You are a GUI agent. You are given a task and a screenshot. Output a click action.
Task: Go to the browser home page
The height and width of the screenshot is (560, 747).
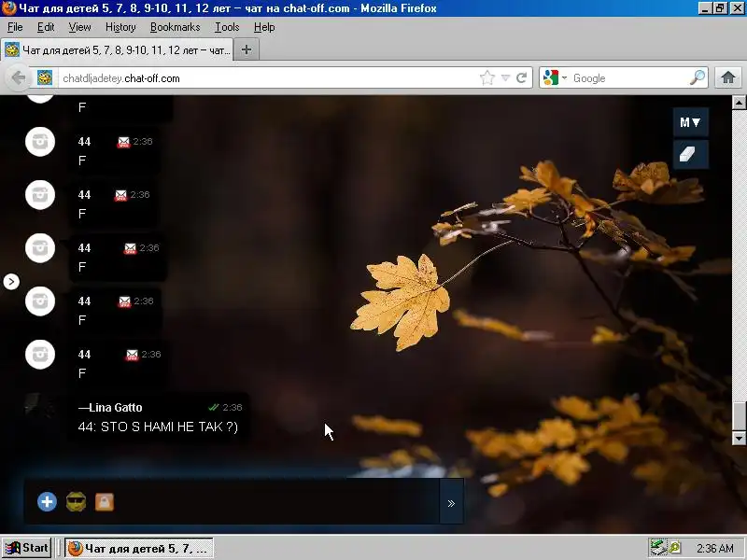728,77
